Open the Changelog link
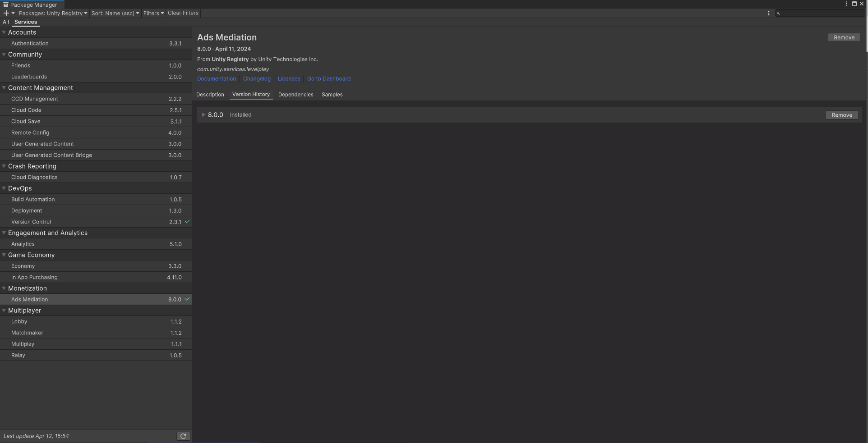868x443 pixels. coord(257,79)
